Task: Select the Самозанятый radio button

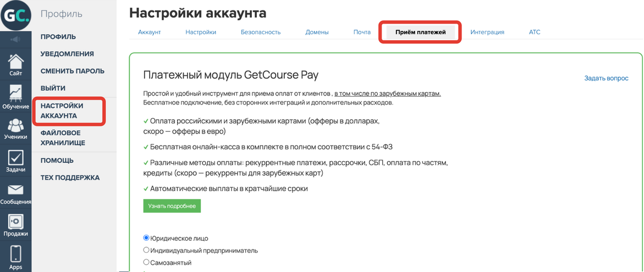Action: click(146, 262)
